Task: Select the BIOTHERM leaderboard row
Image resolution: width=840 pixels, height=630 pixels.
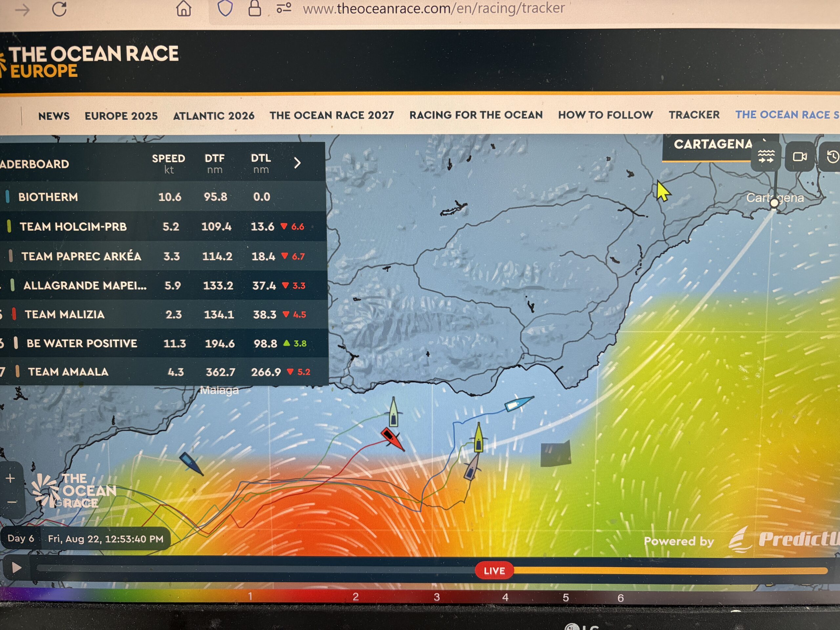Action: (162, 197)
